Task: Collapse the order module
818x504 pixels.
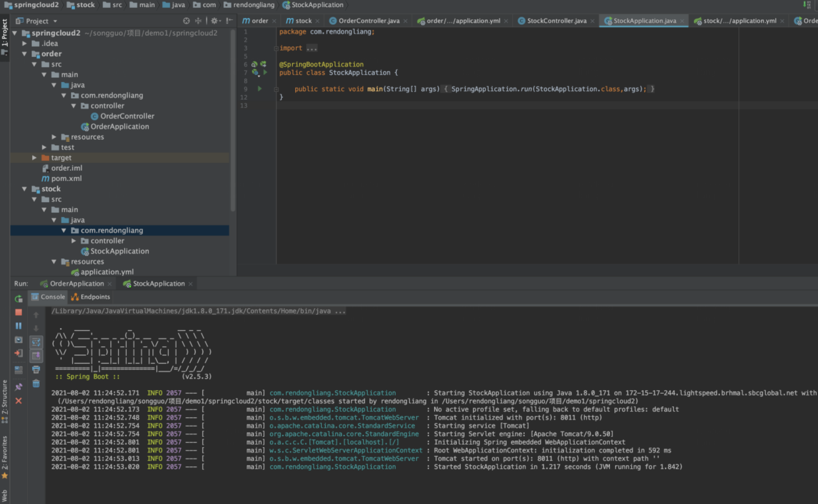Action: 25,54
